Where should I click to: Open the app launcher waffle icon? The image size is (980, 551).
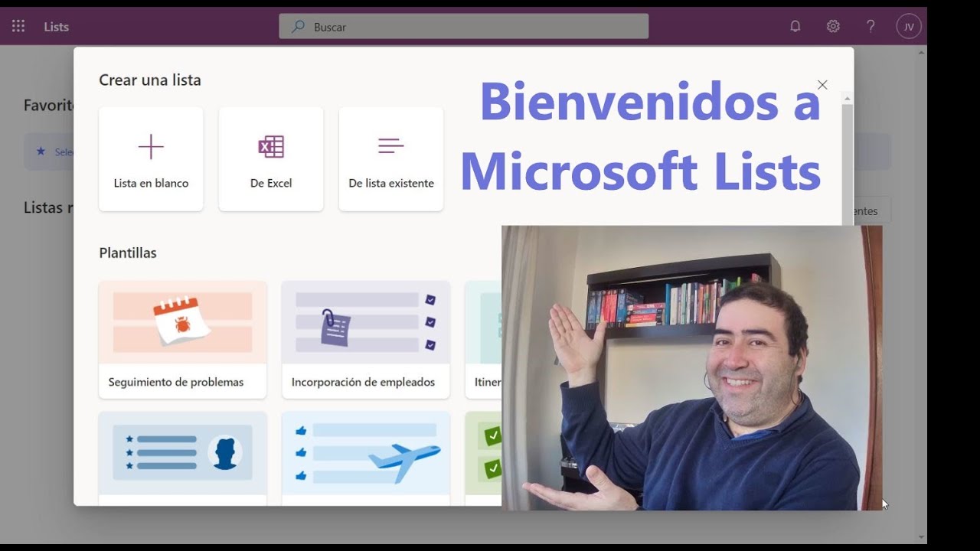point(18,26)
